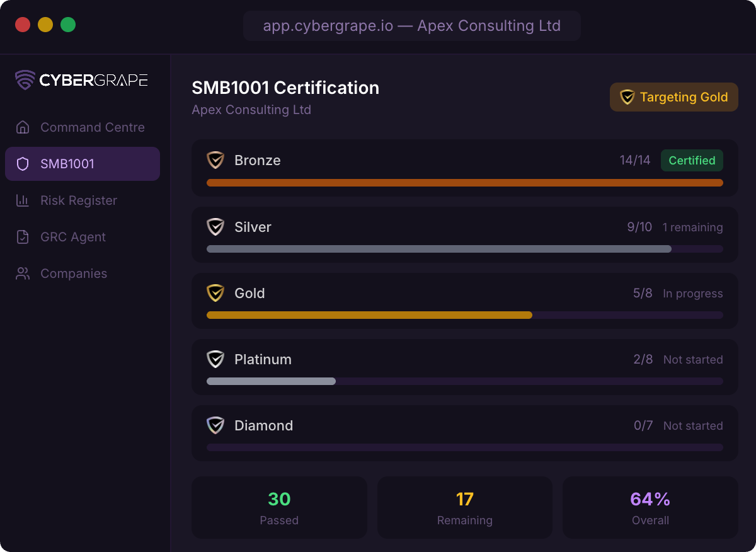Click the GRC Agent document icon

tap(23, 237)
